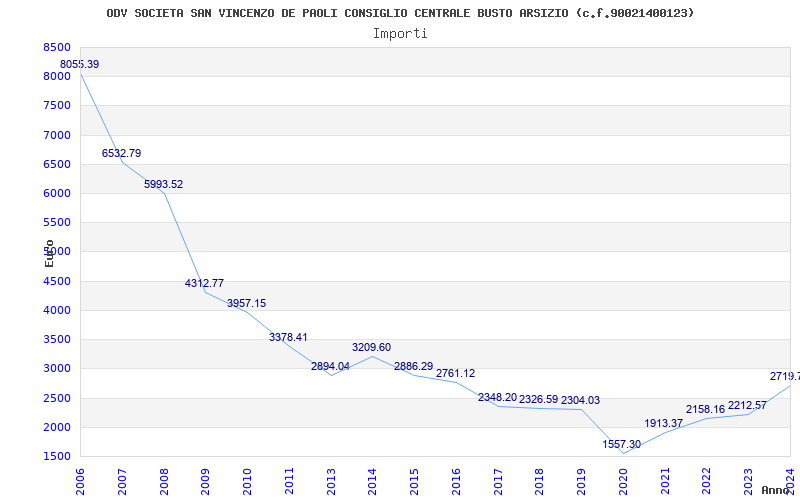Screen dimensions: 800x500
Task: Click y-axis value 3000
Action: pos(57,368)
